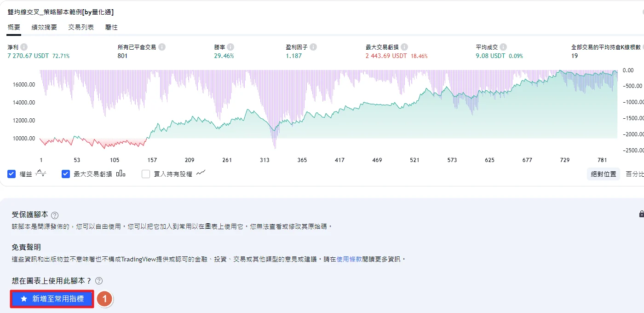Viewport: 644px width, 313px height.
Task: Select the 百分比 display mode
Action: [x=635, y=174]
